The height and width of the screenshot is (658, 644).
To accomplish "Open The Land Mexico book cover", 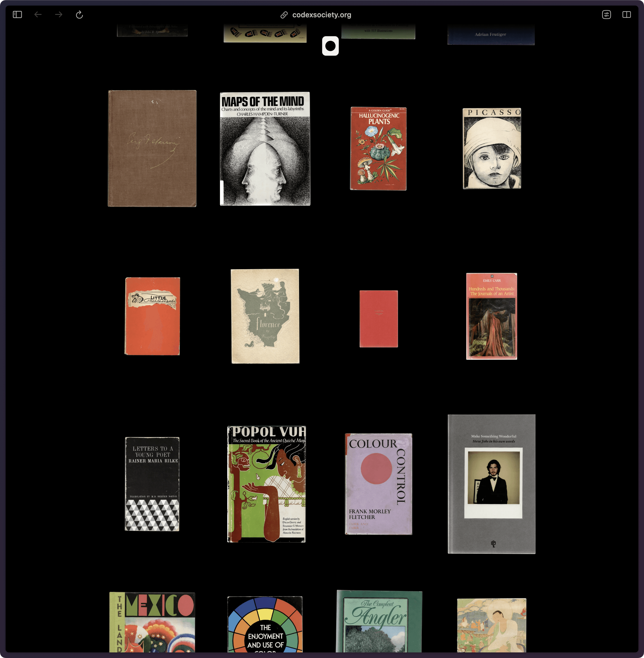I will (x=152, y=622).
